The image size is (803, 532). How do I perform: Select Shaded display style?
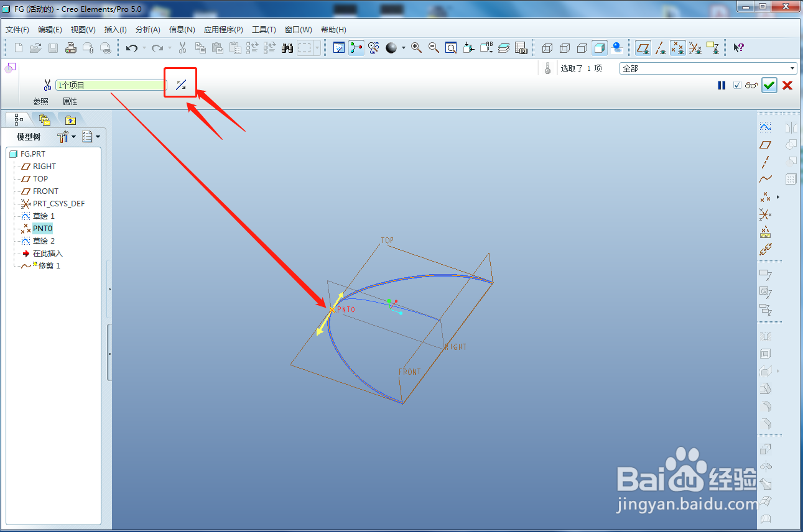[x=600, y=48]
